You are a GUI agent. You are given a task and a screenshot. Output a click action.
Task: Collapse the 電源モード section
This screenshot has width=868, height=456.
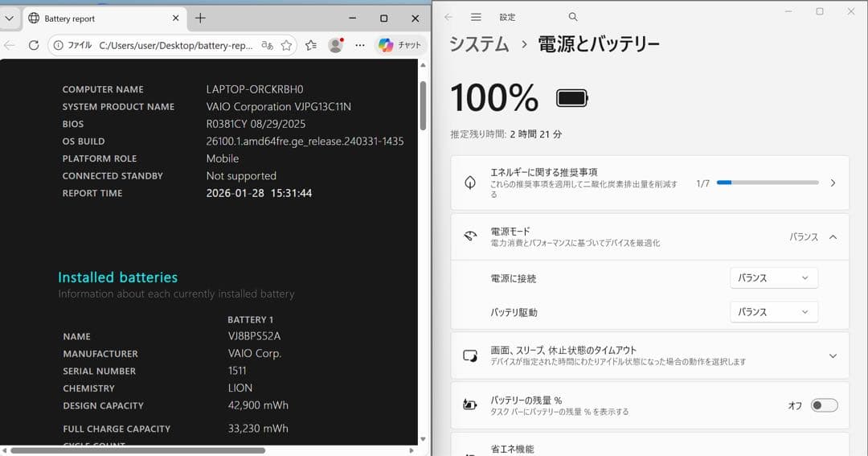(833, 237)
